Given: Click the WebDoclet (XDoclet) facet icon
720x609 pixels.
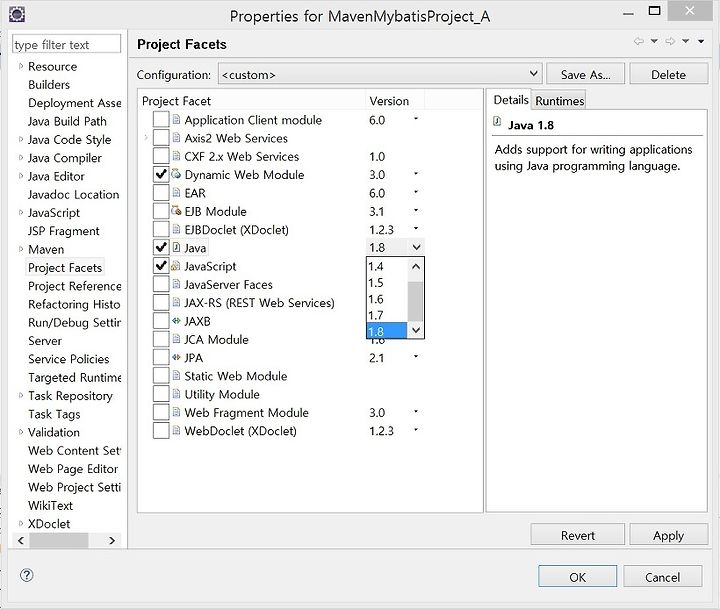Looking at the screenshot, I should [x=176, y=431].
